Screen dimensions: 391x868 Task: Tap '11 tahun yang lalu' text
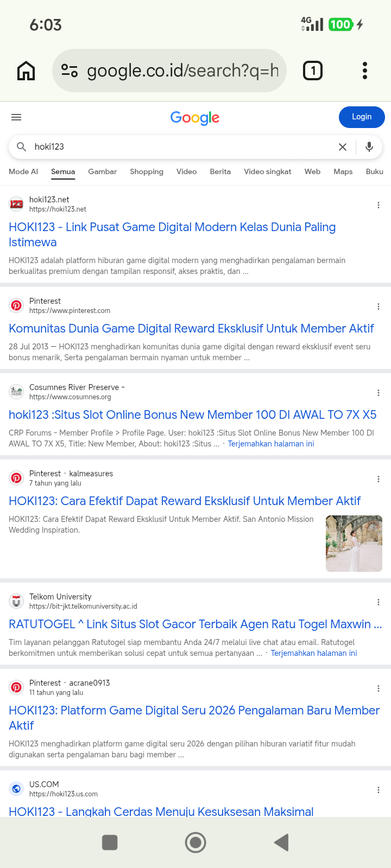56,692
